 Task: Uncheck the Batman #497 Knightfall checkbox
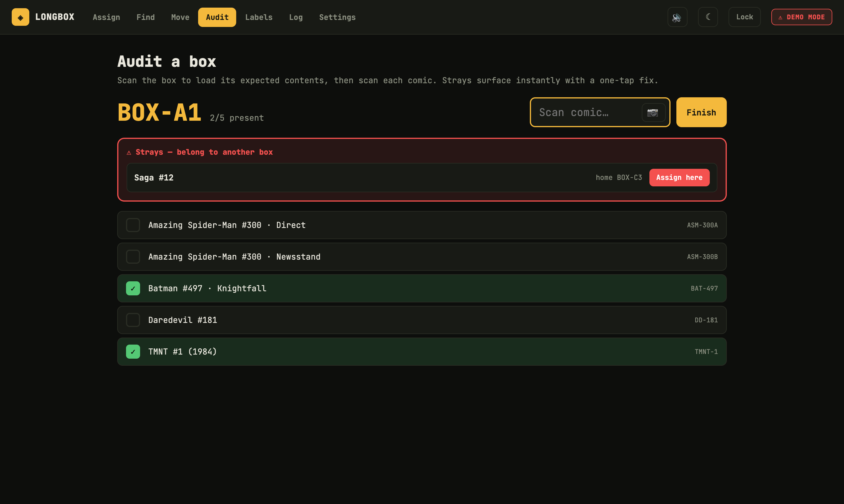tap(133, 288)
